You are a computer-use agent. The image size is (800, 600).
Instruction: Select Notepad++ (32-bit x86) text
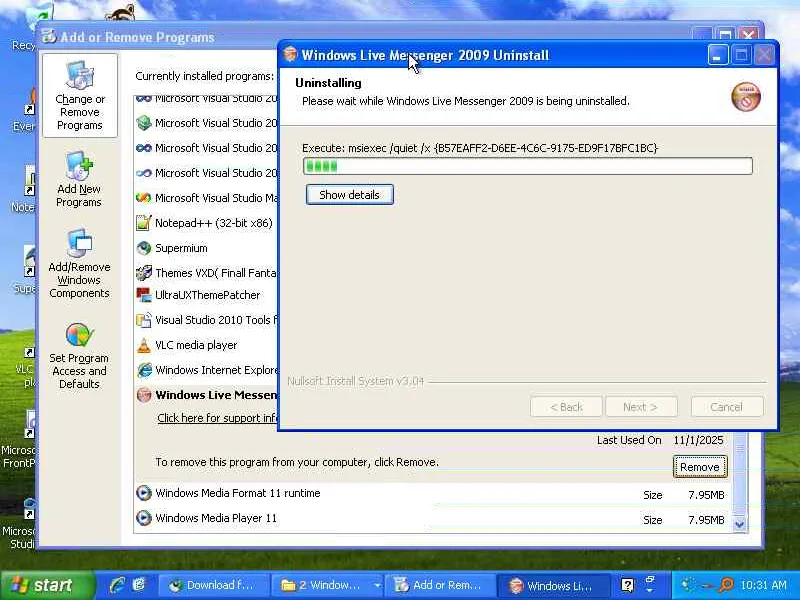pos(214,223)
